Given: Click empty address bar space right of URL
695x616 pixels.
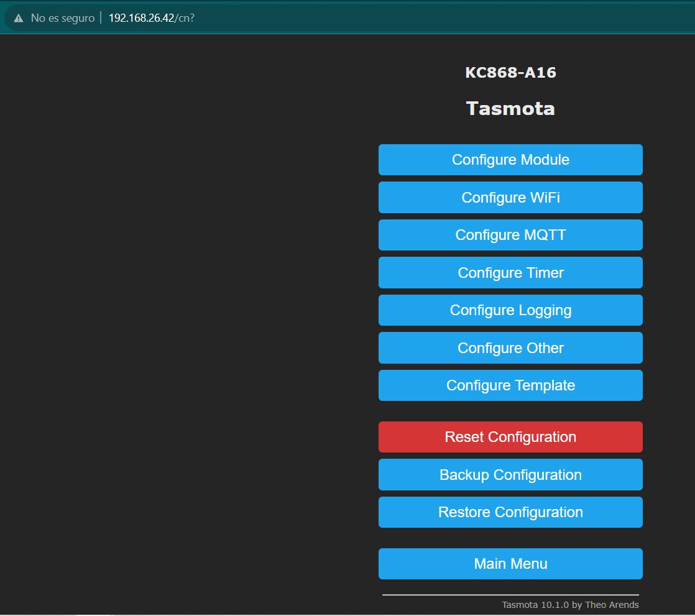Looking at the screenshot, I should (x=435, y=18).
